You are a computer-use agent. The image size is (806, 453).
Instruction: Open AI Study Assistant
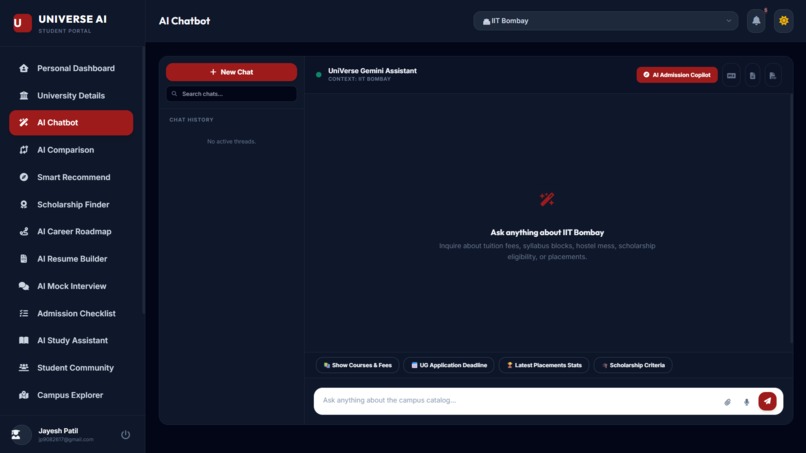71,340
